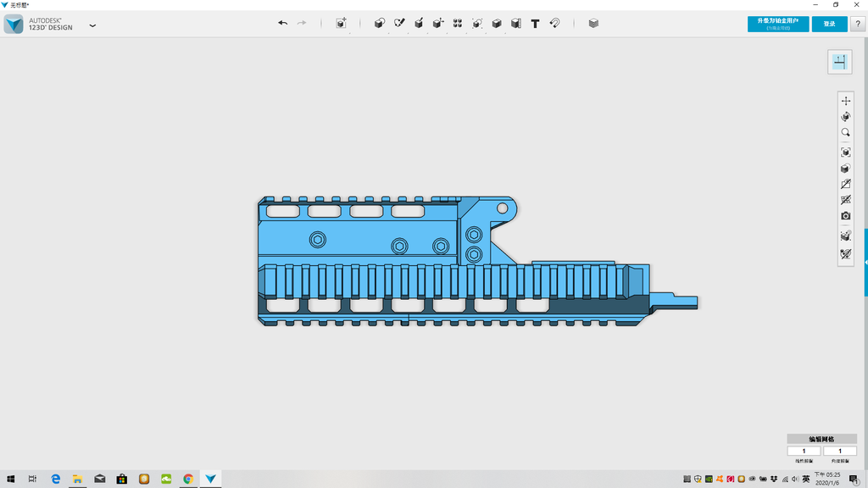The width and height of the screenshot is (868, 488).
Task: Toggle sketch visibility in the nav bar
Action: point(846,184)
